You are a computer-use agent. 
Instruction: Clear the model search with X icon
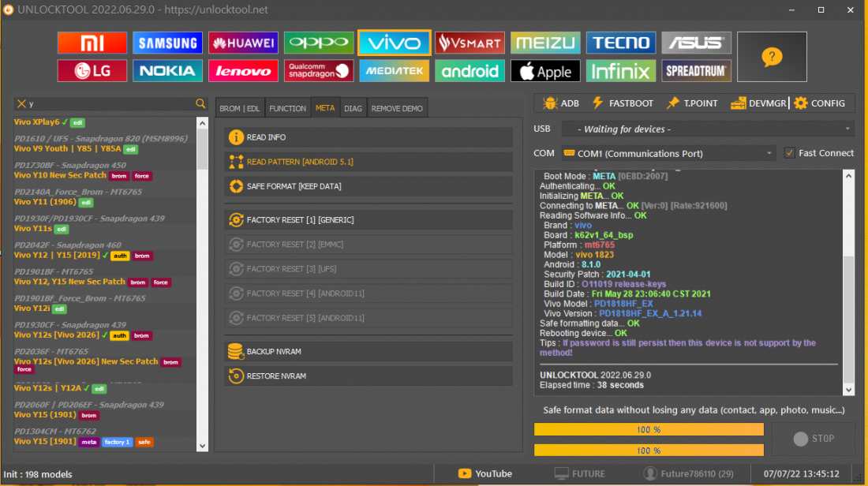click(21, 103)
